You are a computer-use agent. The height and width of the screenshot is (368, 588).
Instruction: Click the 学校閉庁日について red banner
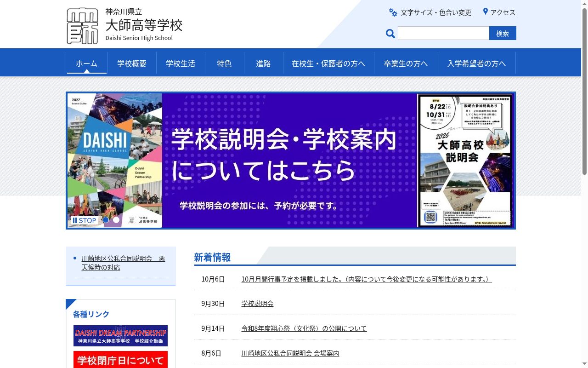120,359
